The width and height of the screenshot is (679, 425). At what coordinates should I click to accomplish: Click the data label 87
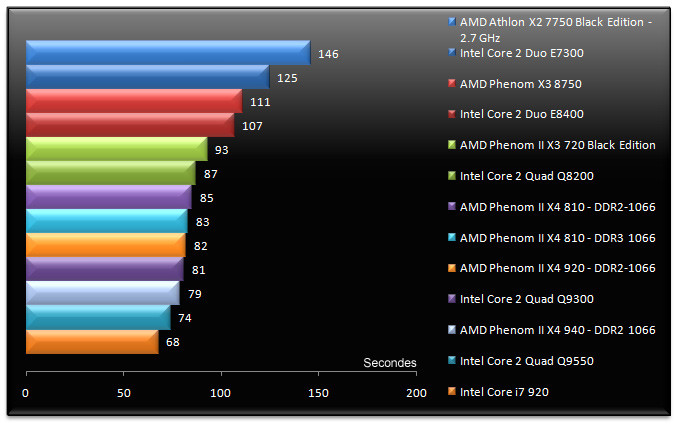click(x=210, y=174)
